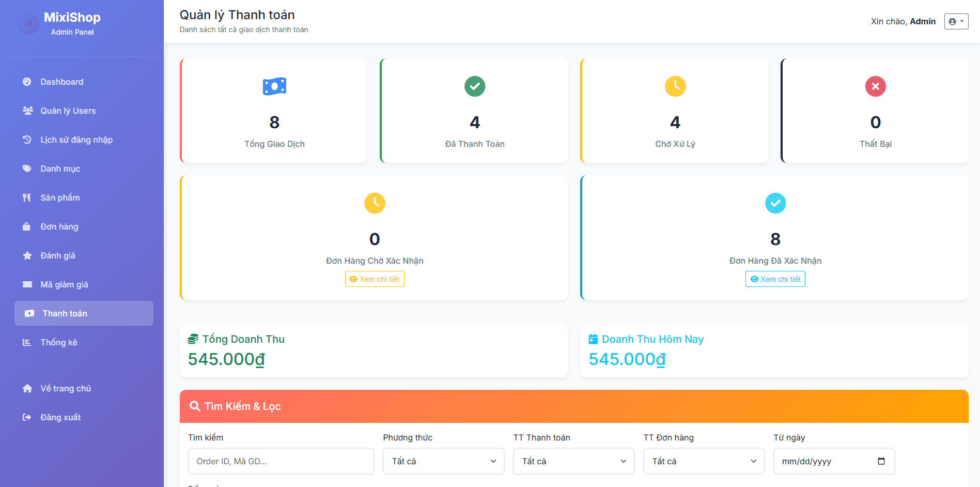Screen dimensions: 980x487
Task: Click the Chờ Xử Lý label
Action: click(675, 144)
